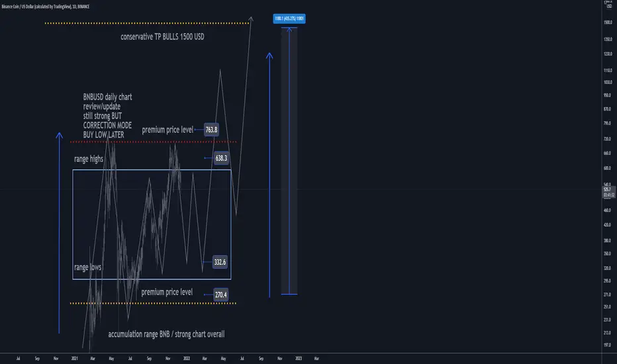
Task: Click the 2021 label on time axis
Action: [x=74, y=359]
